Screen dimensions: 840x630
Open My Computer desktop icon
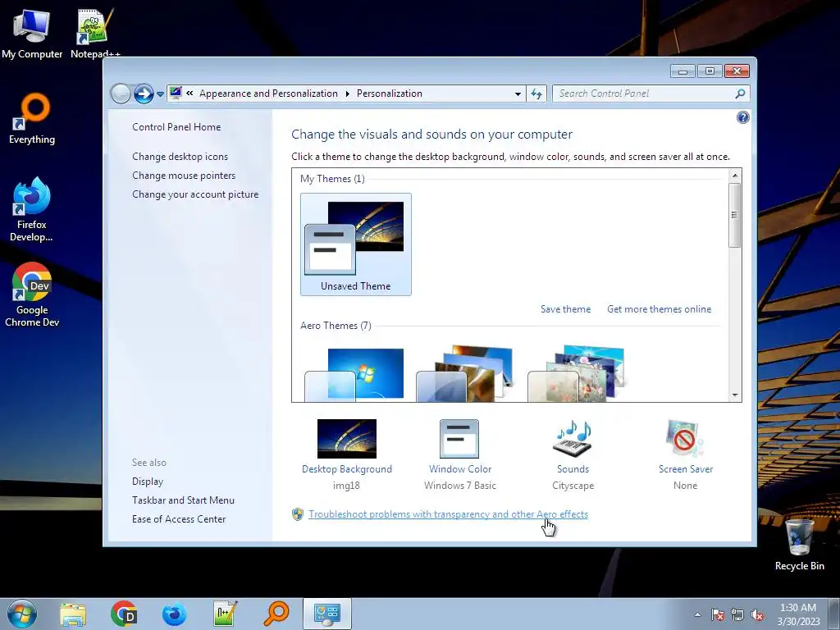(32, 34)
